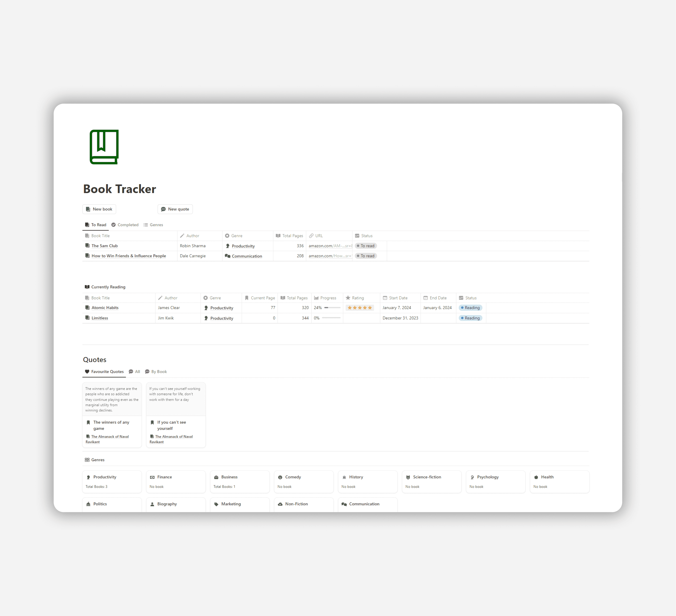Click the Progress column header
The width and height of the screenshot is (676, 616).
click(327, 298)
